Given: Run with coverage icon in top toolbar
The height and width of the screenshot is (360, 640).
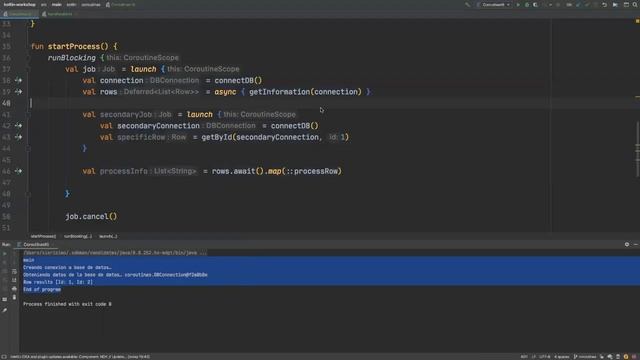Looking at the screenshot, I should [536, 5].
